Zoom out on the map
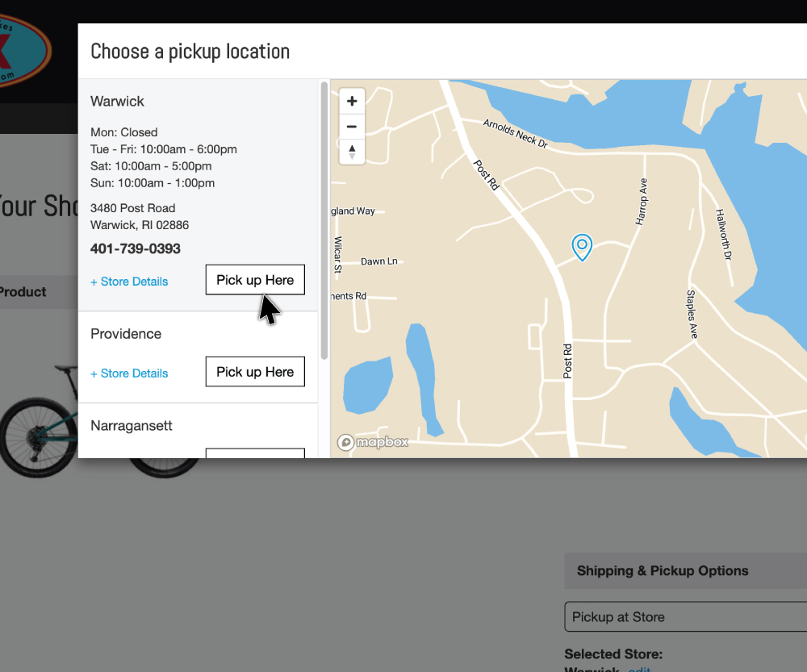This screenshot has height=672, width=807. 352,127
